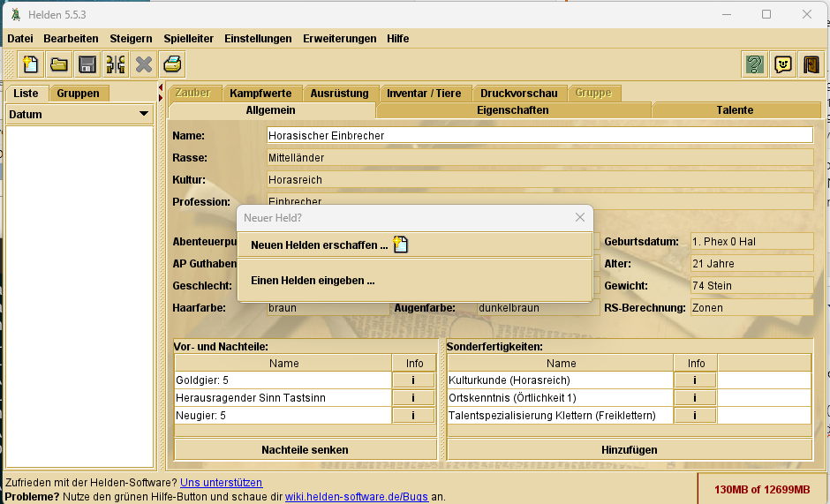
Task: Click info button for Herausragender Sinn Tastsinn
Action: tap(413, 397)
